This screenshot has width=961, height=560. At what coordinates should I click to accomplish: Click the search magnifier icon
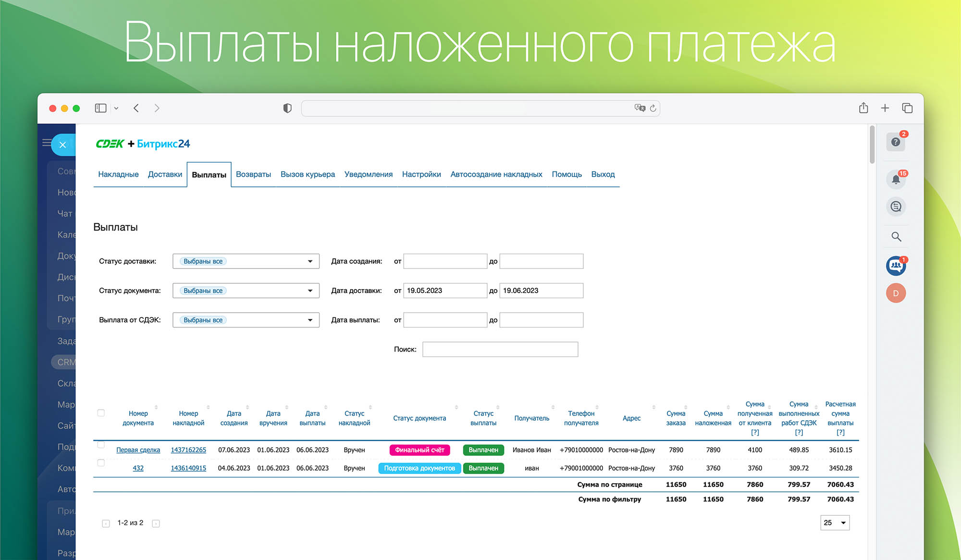pyautogui.click(x=896, y=237)
